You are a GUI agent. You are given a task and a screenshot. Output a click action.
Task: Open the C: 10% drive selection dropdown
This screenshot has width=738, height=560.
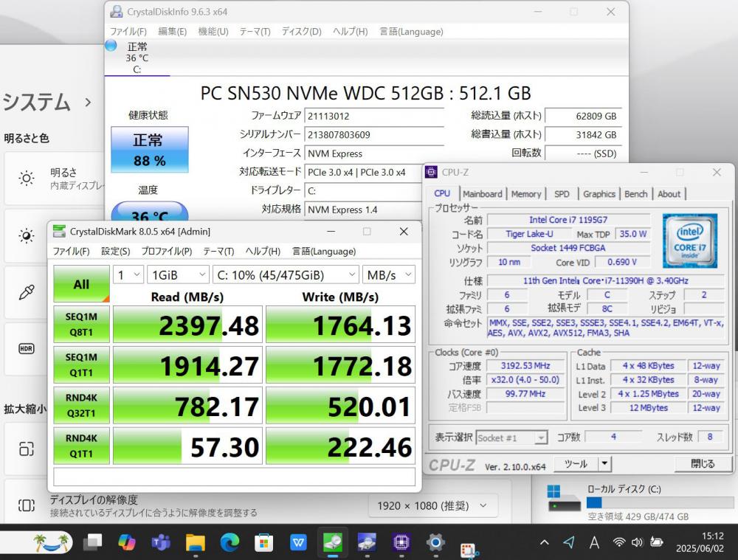pos(286,274)
